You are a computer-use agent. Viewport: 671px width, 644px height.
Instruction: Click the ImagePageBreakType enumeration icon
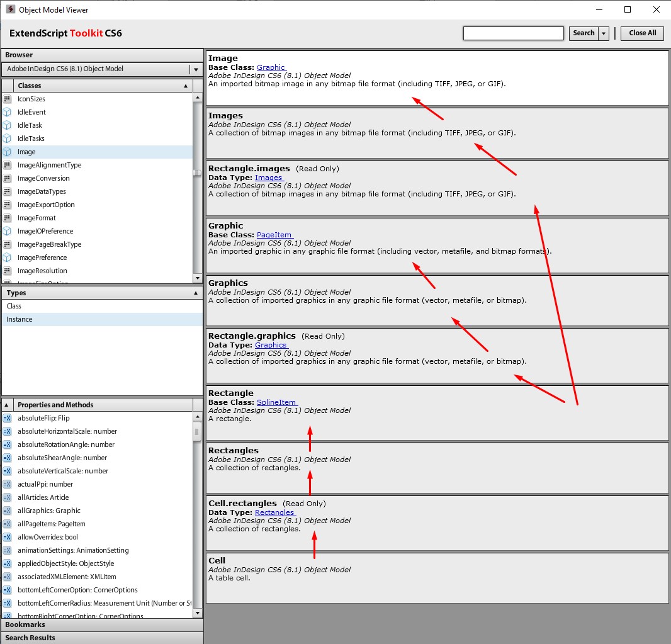point(7,245)
